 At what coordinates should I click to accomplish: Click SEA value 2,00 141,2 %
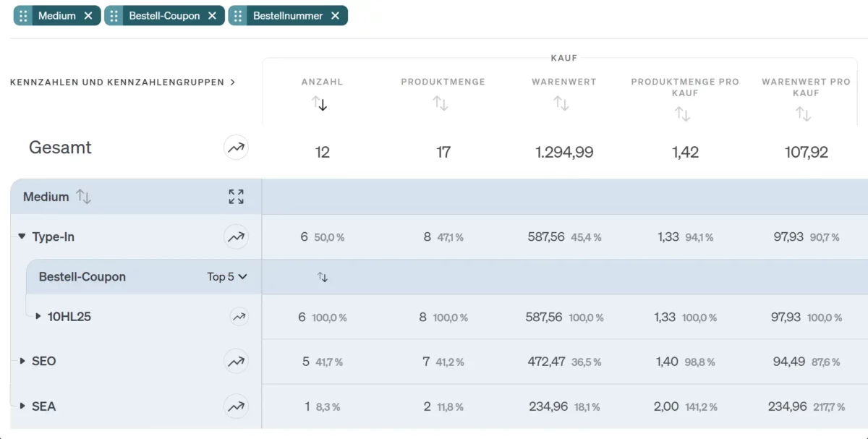(x=685, y=406)
